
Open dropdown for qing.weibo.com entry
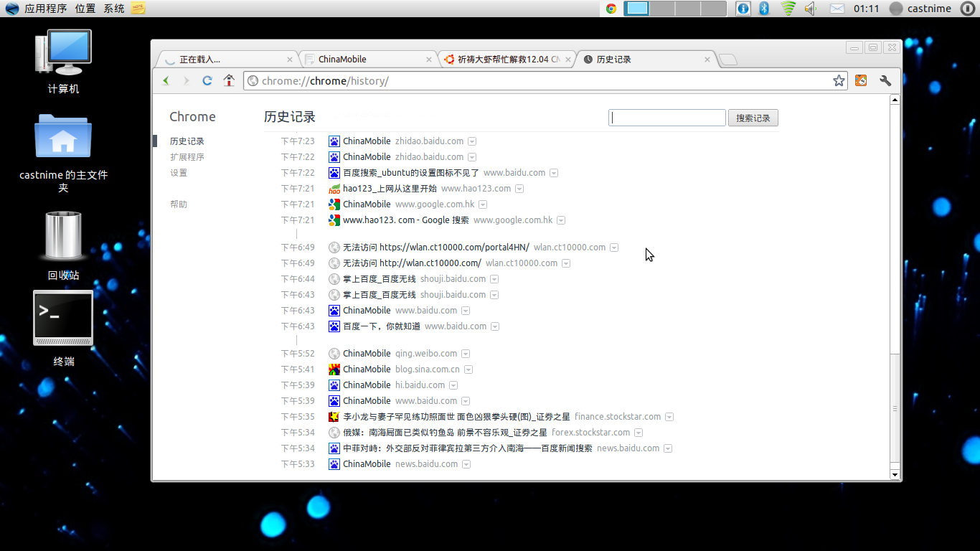tap(466, 354)
